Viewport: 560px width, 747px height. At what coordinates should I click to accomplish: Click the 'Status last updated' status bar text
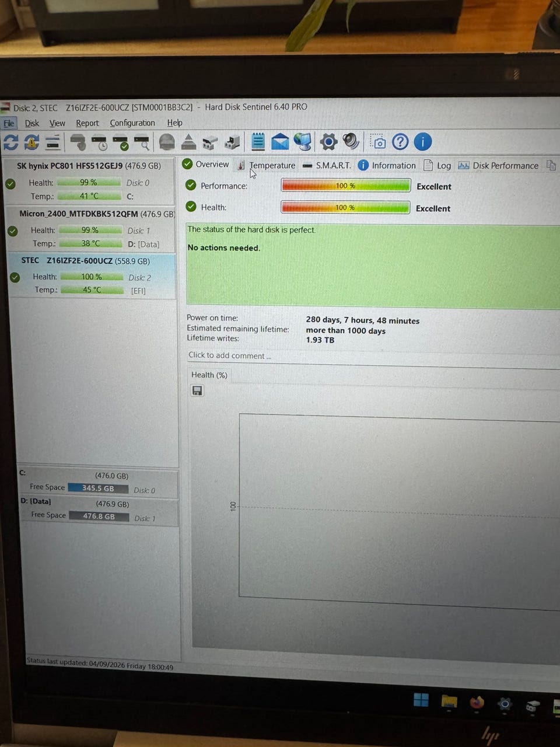pos(100,664)
